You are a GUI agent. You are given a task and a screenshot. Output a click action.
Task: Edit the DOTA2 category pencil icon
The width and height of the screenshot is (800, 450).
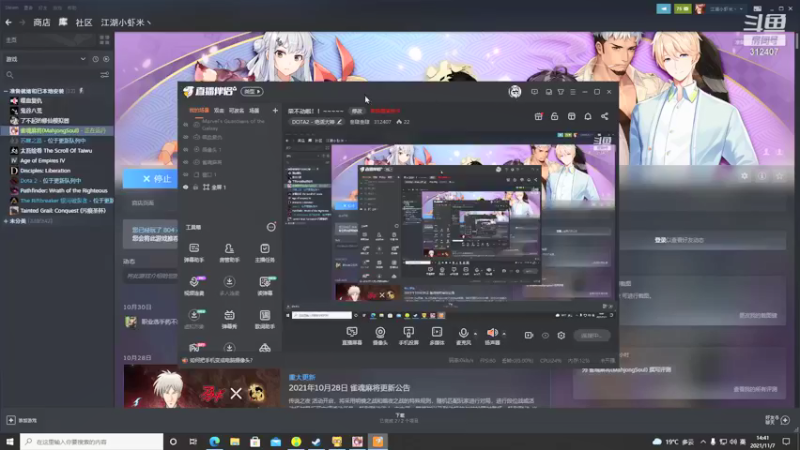[x=339, y=122]
